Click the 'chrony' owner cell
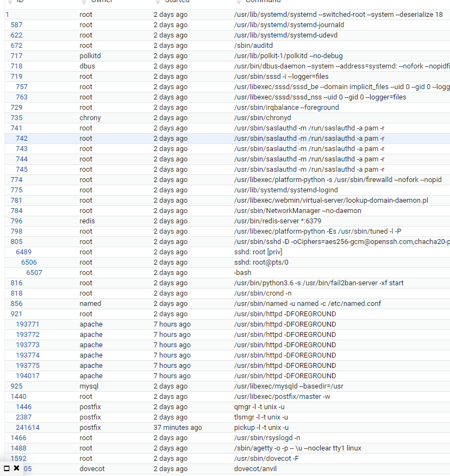This screenshot has width=450, height=476. click(x=90, y=118)
